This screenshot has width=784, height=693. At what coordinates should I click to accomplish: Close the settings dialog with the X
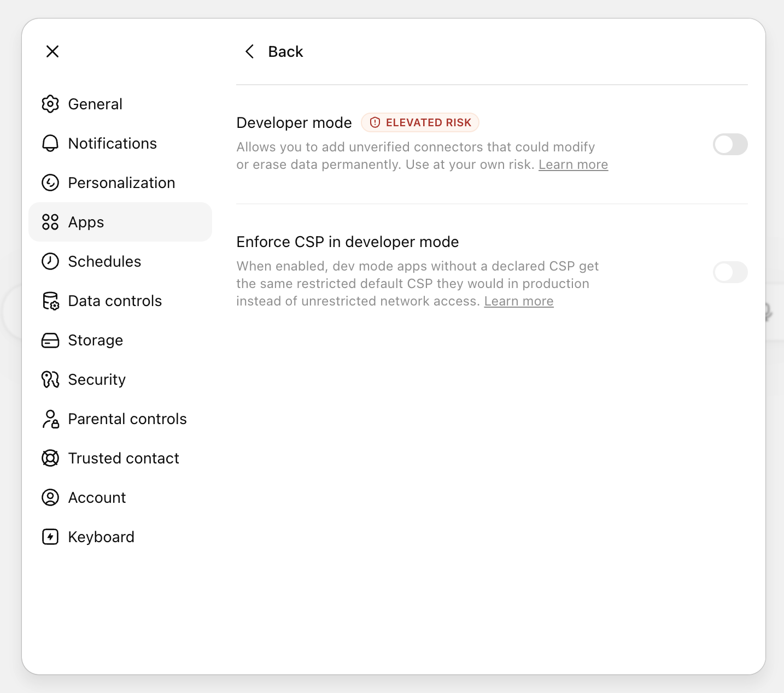[x=52, y=51]
